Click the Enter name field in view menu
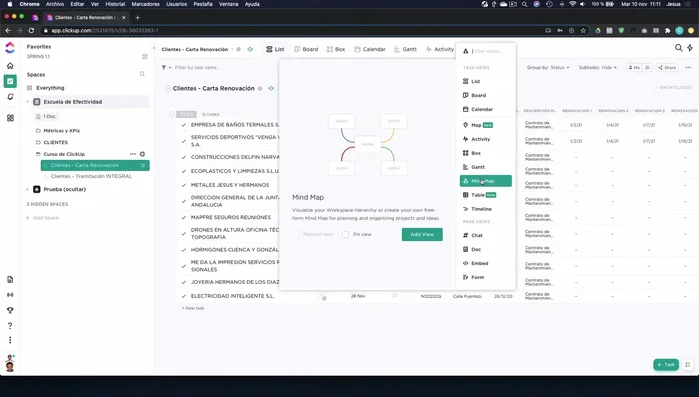 [487, 51]
